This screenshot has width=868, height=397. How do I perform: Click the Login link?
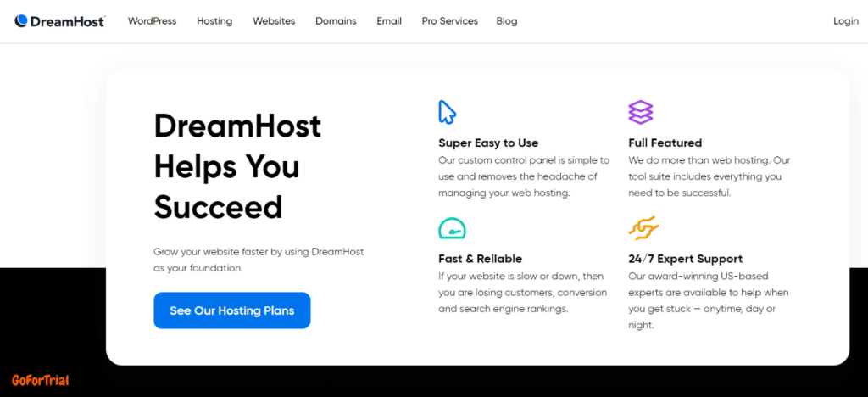tap(846, 21)
